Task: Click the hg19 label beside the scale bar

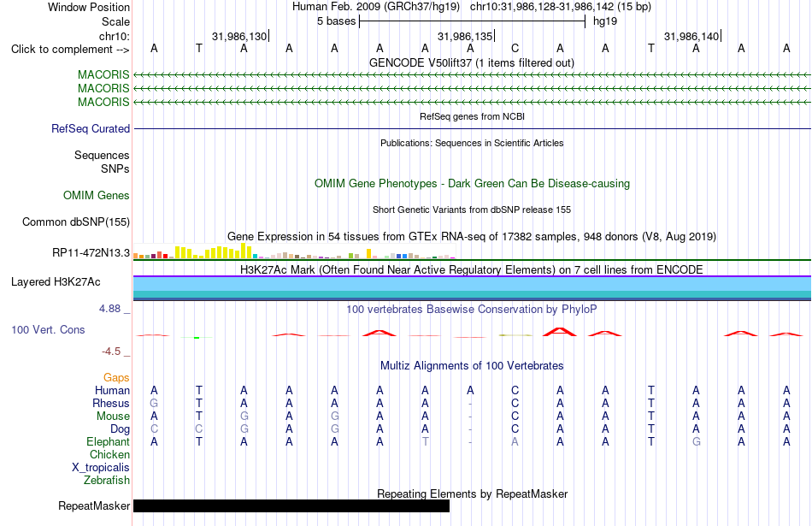Action: pos(605,21)
